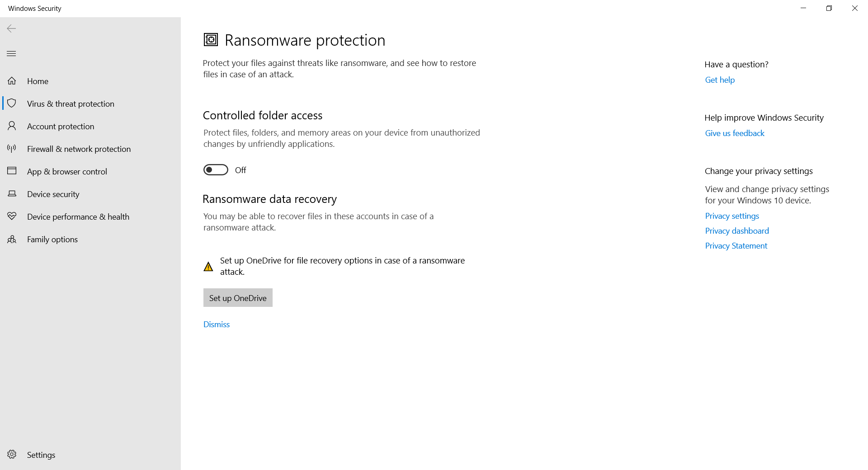Collapse the hamburger navigation menu
This screenshot has width=868, height=470.
pos(12,53)
